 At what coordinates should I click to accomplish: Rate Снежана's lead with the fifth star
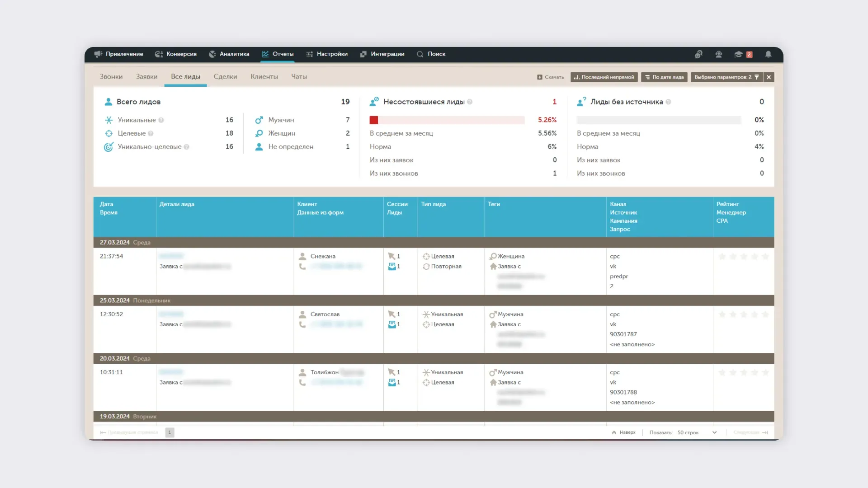pos(765,257)
